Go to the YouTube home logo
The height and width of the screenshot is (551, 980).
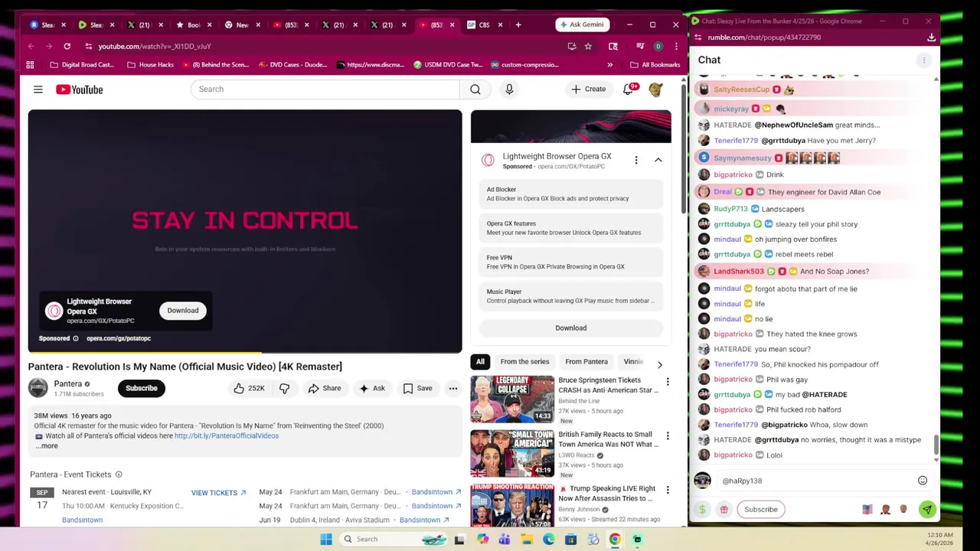click(x=79, y=90)
